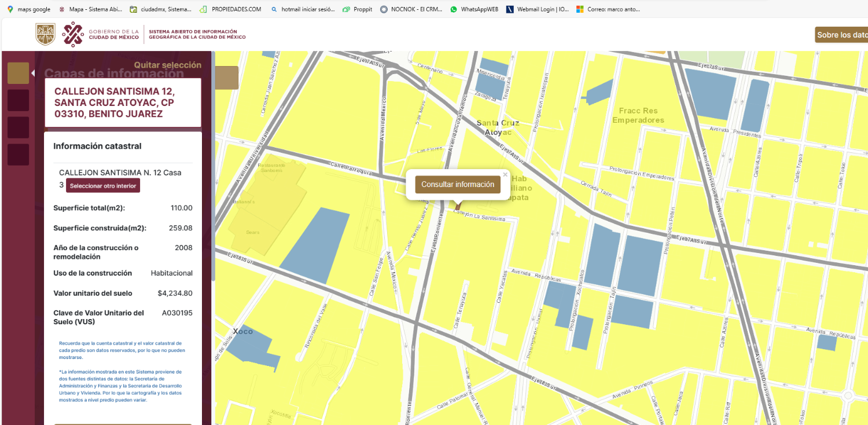Open the hotmail iniciar sesión bookmark
The width and height of the screenshot is (868, 425).
coord(303,9)
